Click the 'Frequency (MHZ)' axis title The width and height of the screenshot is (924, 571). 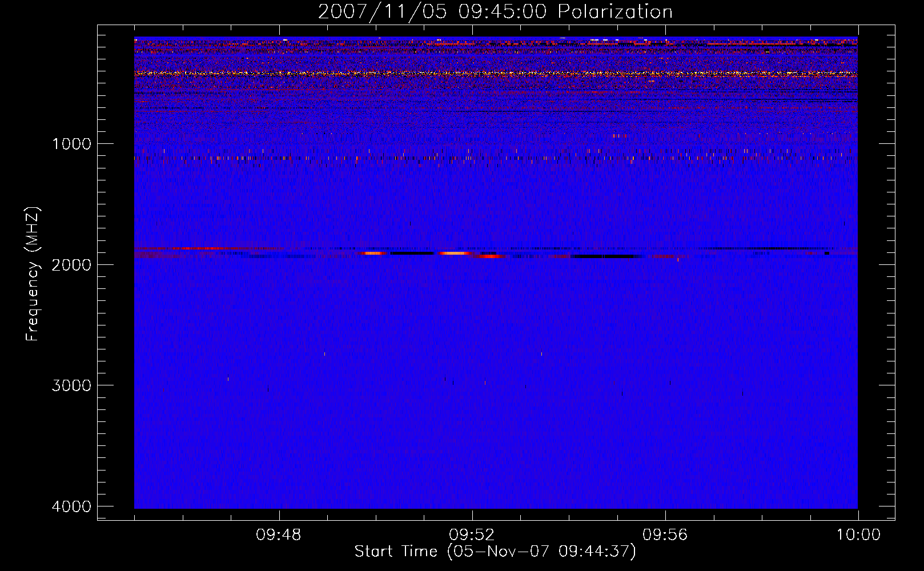click(33, 274)
